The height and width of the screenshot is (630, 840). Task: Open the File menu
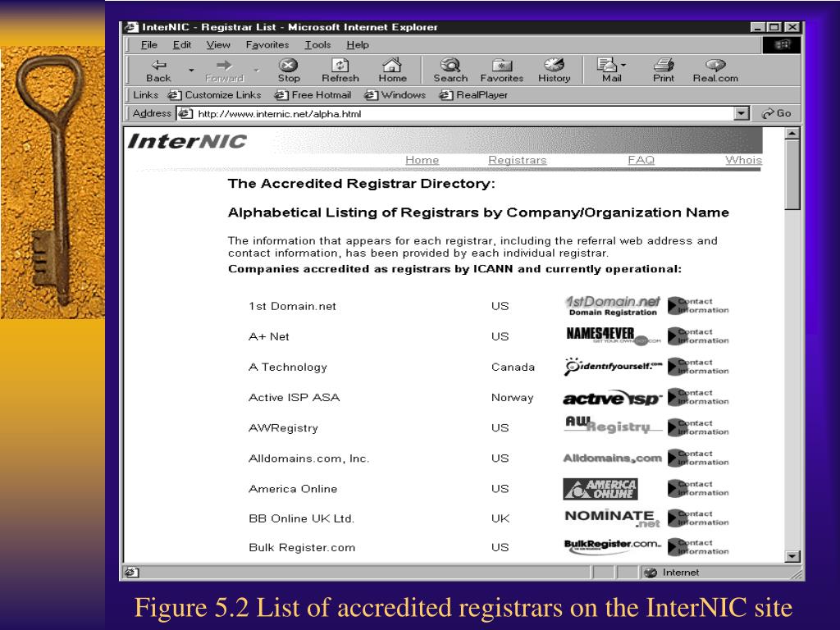point(148,45)
